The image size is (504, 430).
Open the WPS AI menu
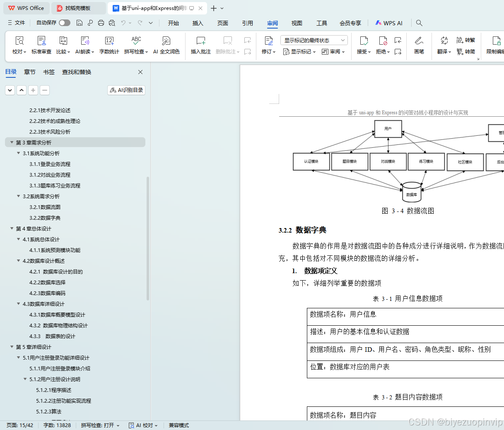(x=389, y=23)
